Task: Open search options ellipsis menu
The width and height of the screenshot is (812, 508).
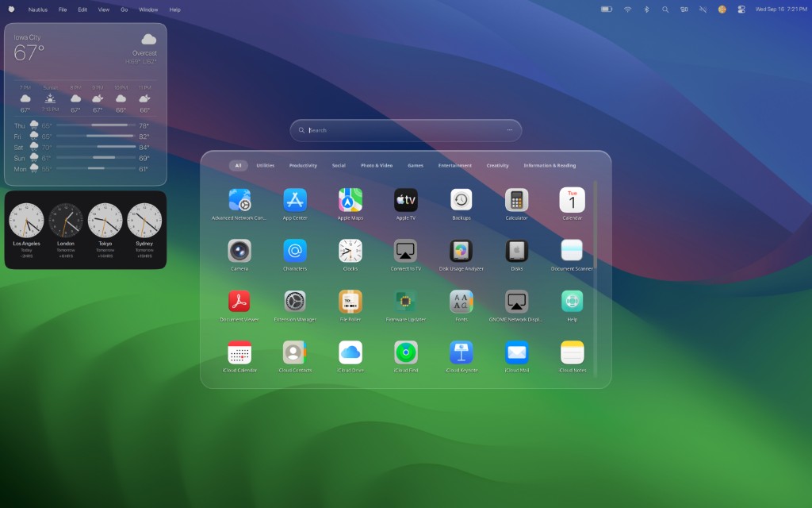Action: tap(510, 130)
